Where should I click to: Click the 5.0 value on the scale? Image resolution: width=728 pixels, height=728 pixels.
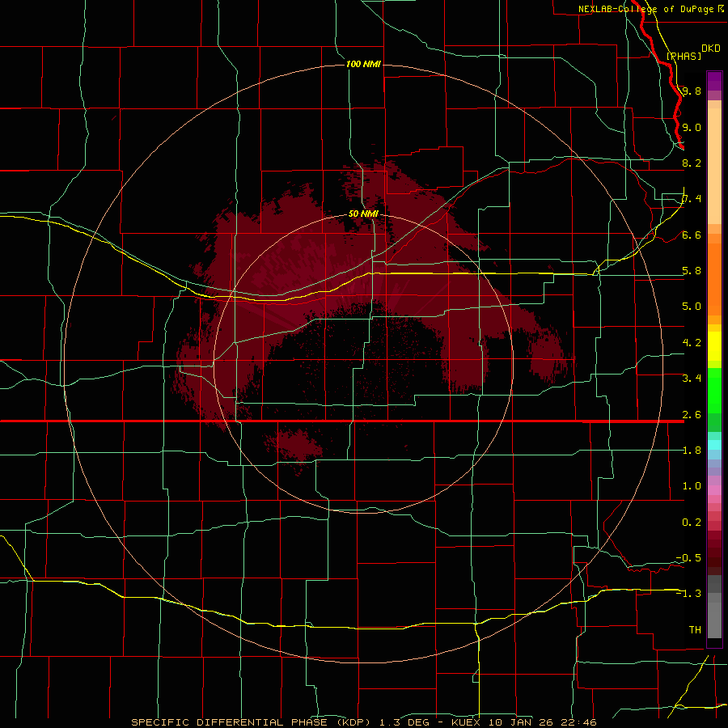pos(692,307)
